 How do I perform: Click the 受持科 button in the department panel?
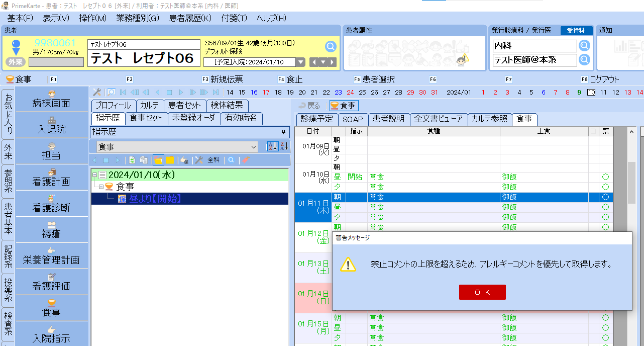pos(576,31)
